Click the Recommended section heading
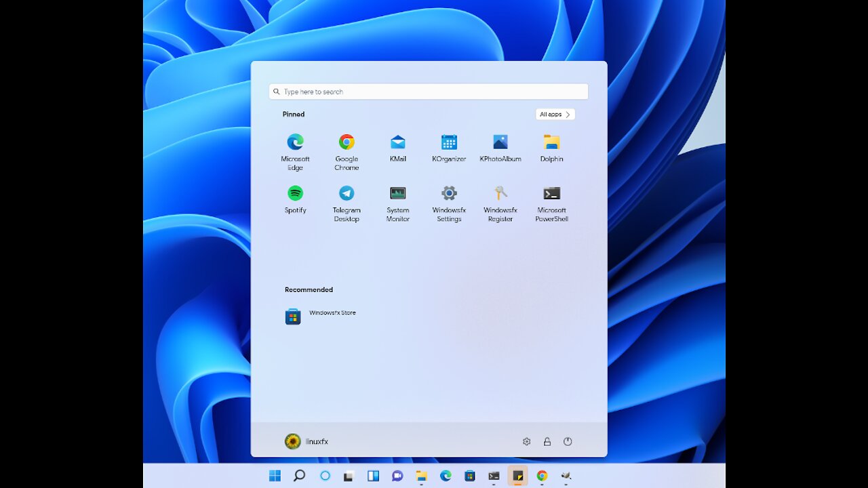Viewport: 868px width, 488px height. (309, 289)
